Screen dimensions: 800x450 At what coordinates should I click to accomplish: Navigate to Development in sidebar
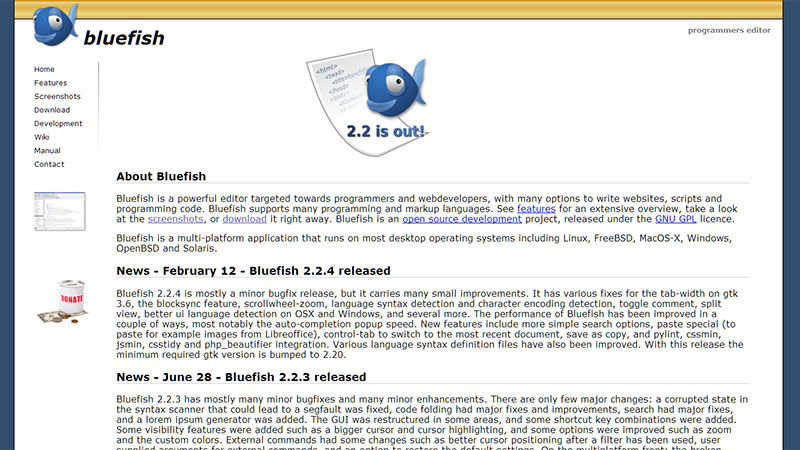click(x=58, y=123)
